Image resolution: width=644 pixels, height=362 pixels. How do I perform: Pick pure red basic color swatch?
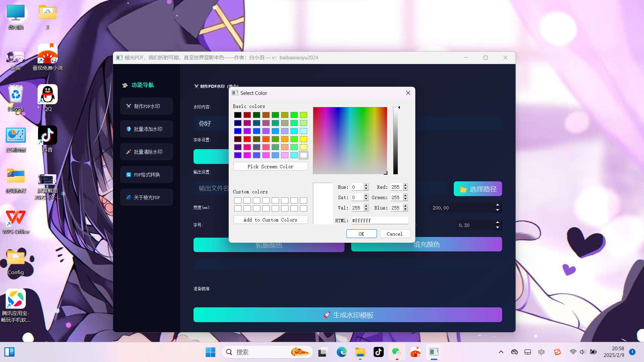point(247,139)
